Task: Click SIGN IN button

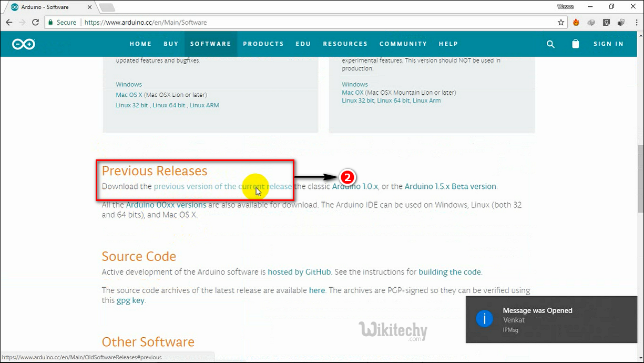Action: (x=608, y=44)
